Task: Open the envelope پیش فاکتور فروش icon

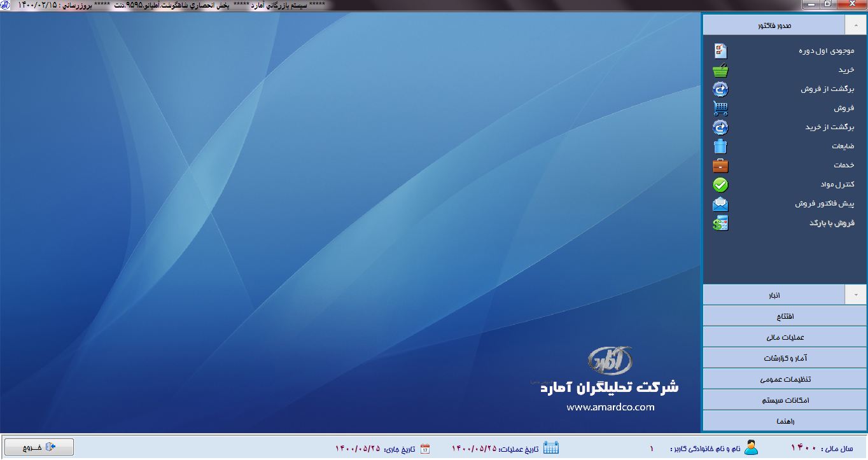Action: point(720,204)
